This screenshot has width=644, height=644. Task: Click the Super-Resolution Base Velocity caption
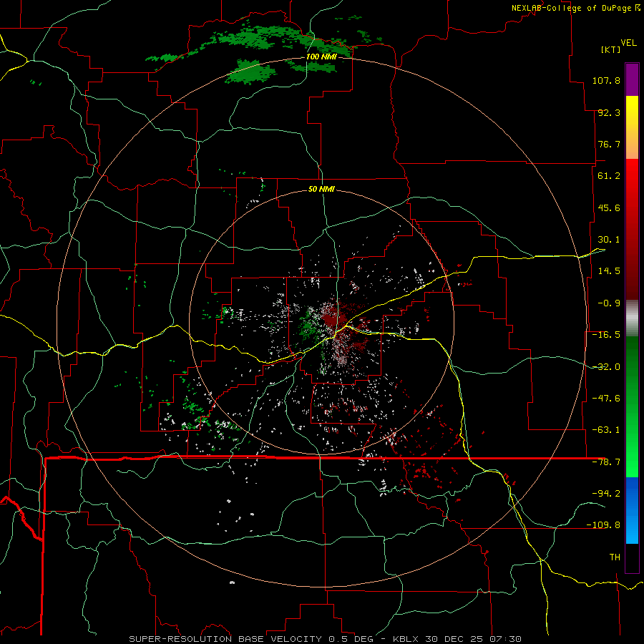[x=326, y=639]
